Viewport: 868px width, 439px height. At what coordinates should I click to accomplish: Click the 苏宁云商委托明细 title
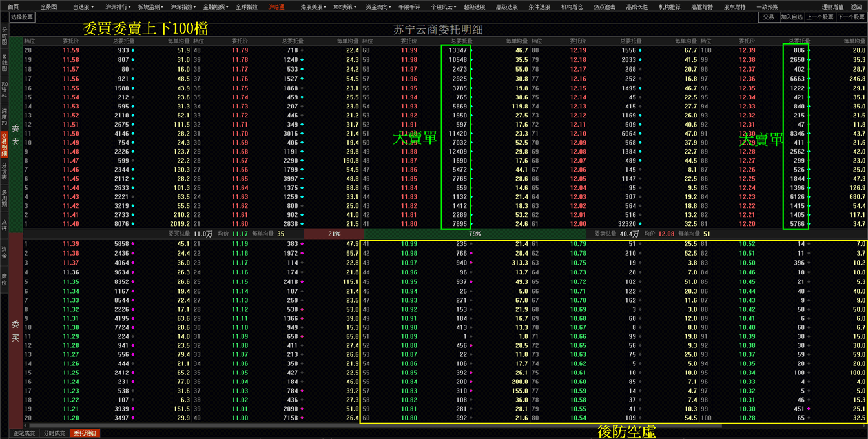[438, 30]
